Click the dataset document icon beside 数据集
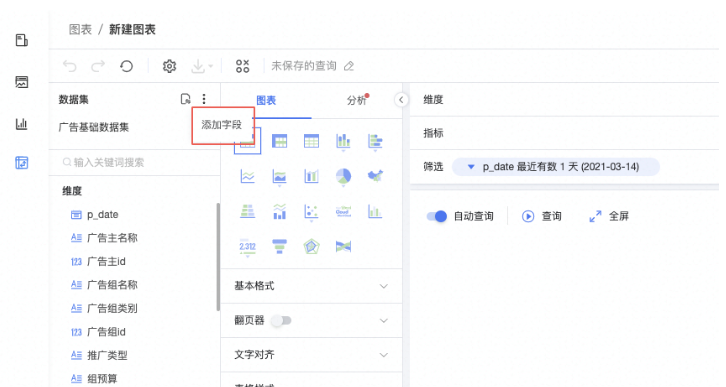This screenshot has height=387, width=726. (x=185, y=99)
